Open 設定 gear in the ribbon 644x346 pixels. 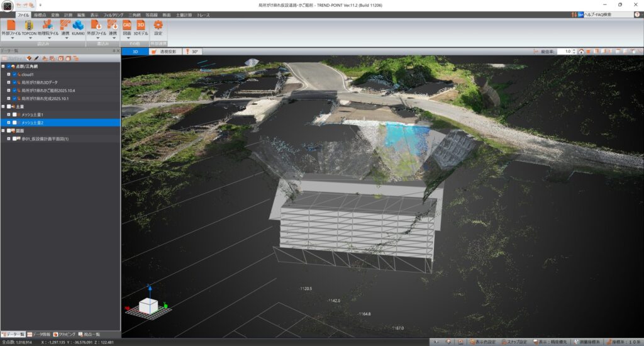158,25
